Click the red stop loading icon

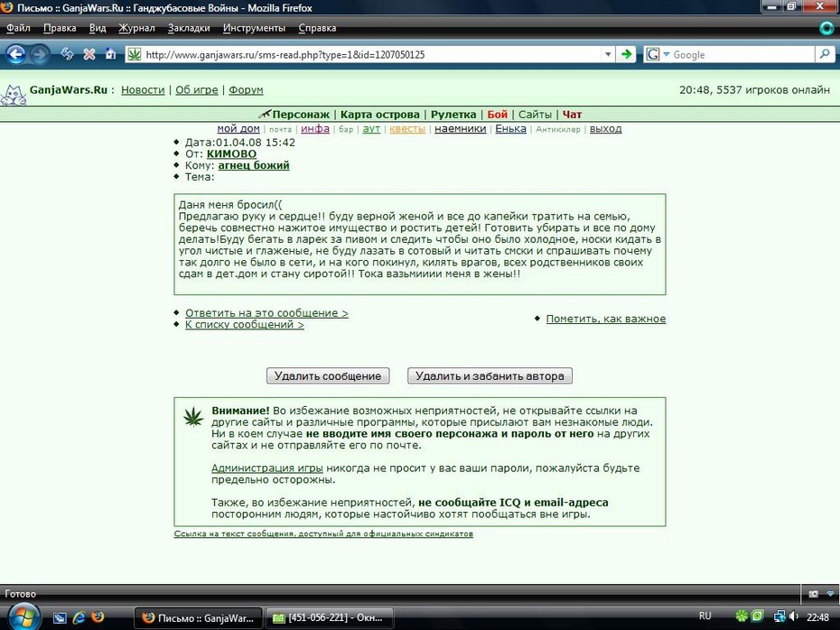coord(89,54)
